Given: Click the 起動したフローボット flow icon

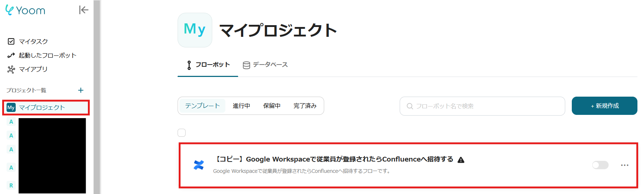Looking at the screenshot, I should pos(11,55).
